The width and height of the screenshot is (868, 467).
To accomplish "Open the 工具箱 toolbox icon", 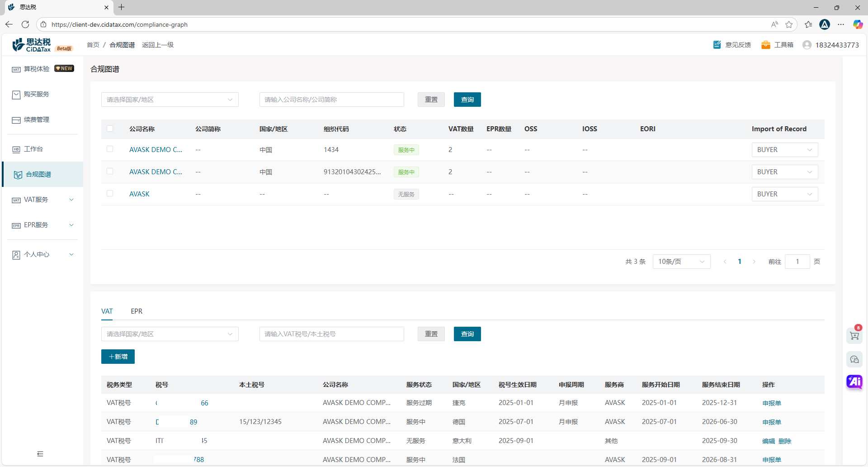I will 765,45.
